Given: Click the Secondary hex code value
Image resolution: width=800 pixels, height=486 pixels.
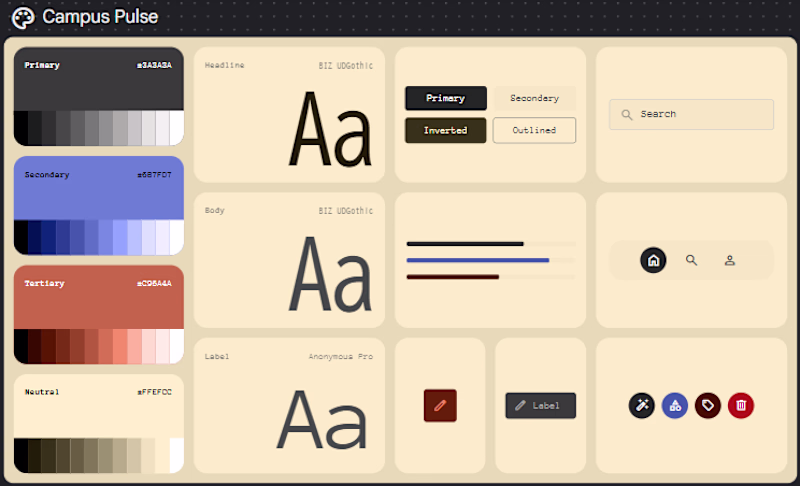Looking at the screenshot, I should [154, 175].
